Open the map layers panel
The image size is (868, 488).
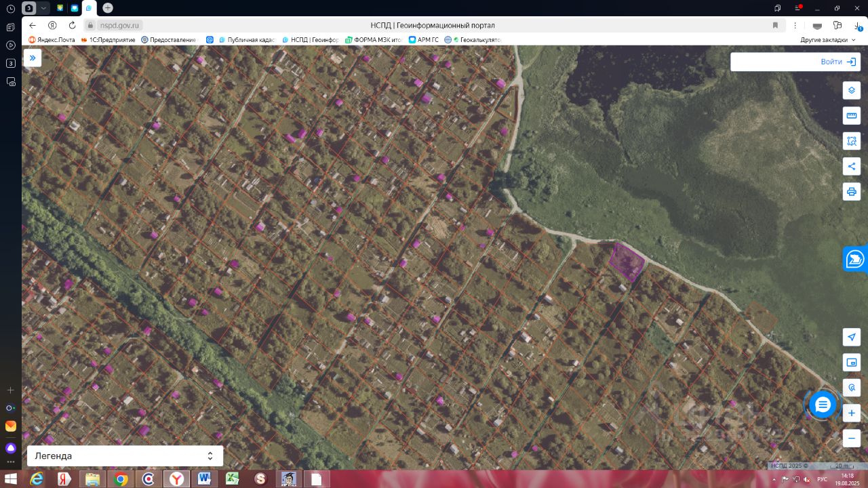pos(852,90)
